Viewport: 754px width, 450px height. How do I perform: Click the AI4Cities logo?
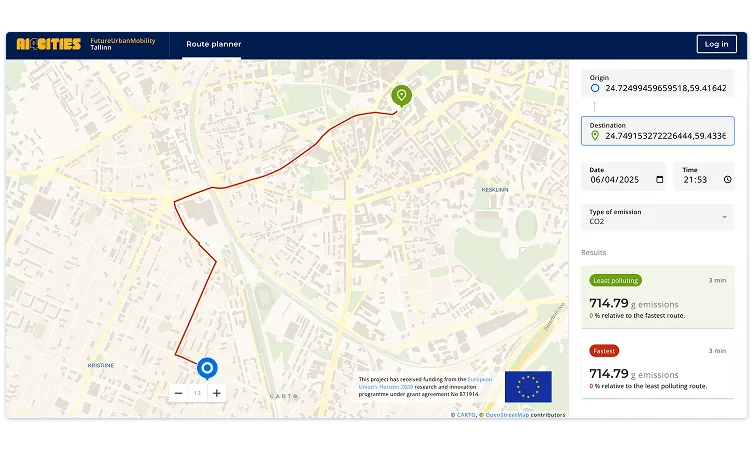49,44
